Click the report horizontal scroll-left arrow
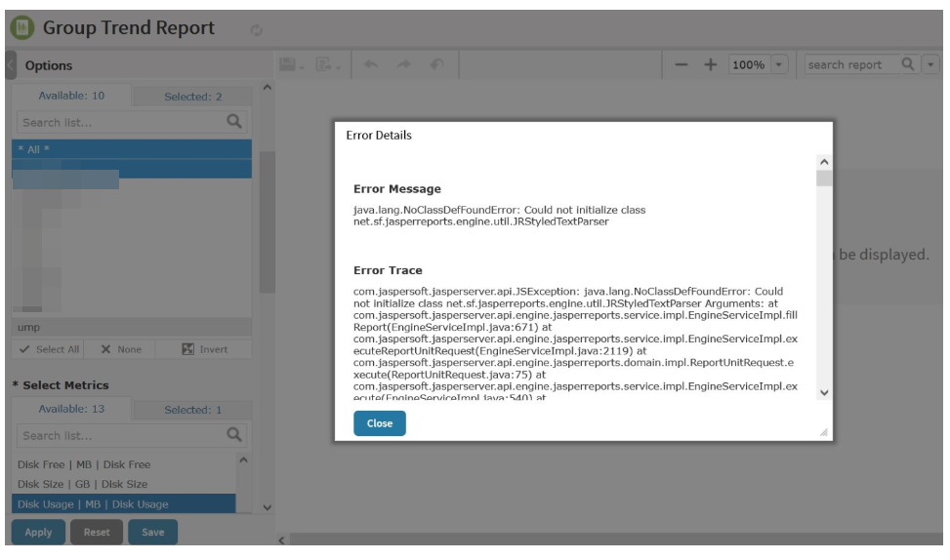The image size is (950, 560). pos(281,540)
